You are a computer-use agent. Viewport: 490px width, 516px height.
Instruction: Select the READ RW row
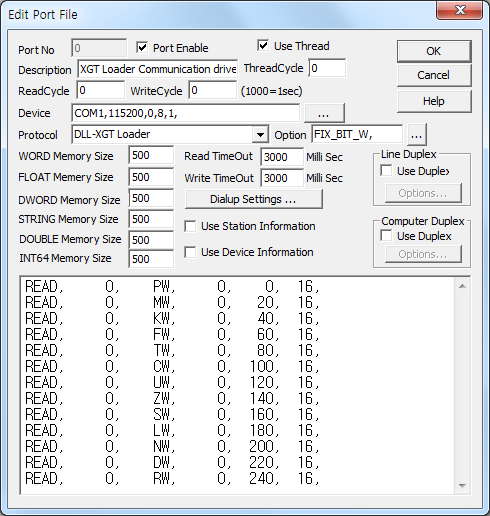pos(172,478)
